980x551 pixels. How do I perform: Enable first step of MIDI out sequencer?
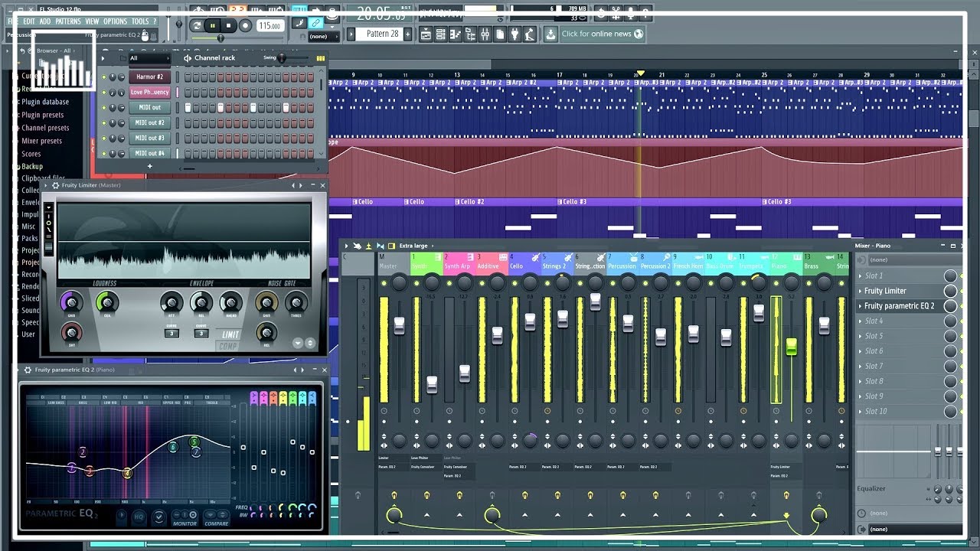click(x=188, y=107)
